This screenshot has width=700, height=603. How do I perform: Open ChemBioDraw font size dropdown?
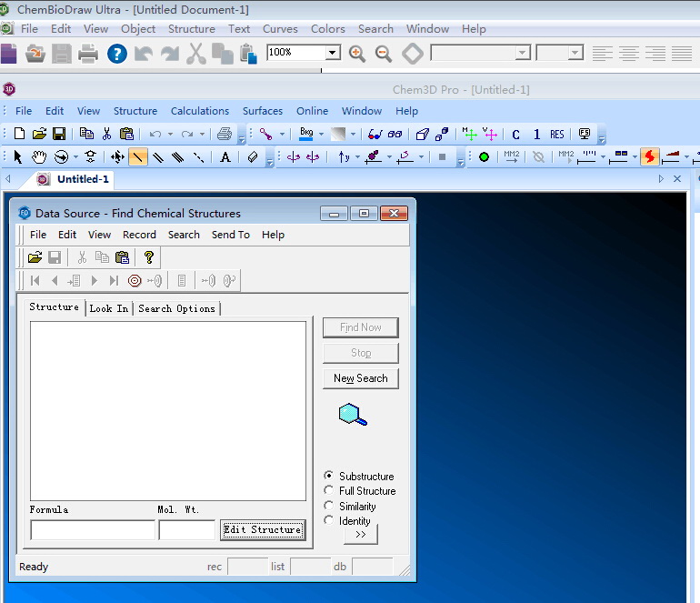575,53
